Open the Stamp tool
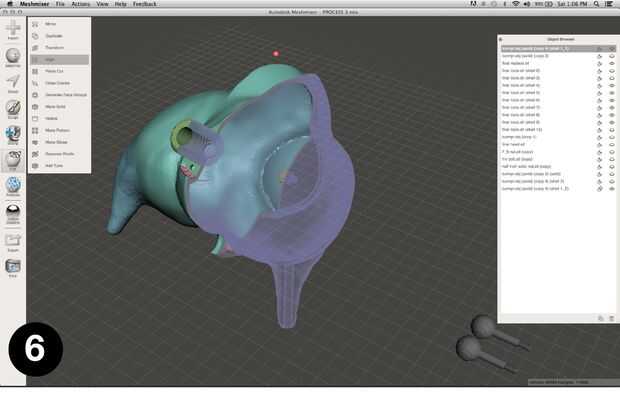The width and height of the screenshot is (620, 401). (13, 135)
